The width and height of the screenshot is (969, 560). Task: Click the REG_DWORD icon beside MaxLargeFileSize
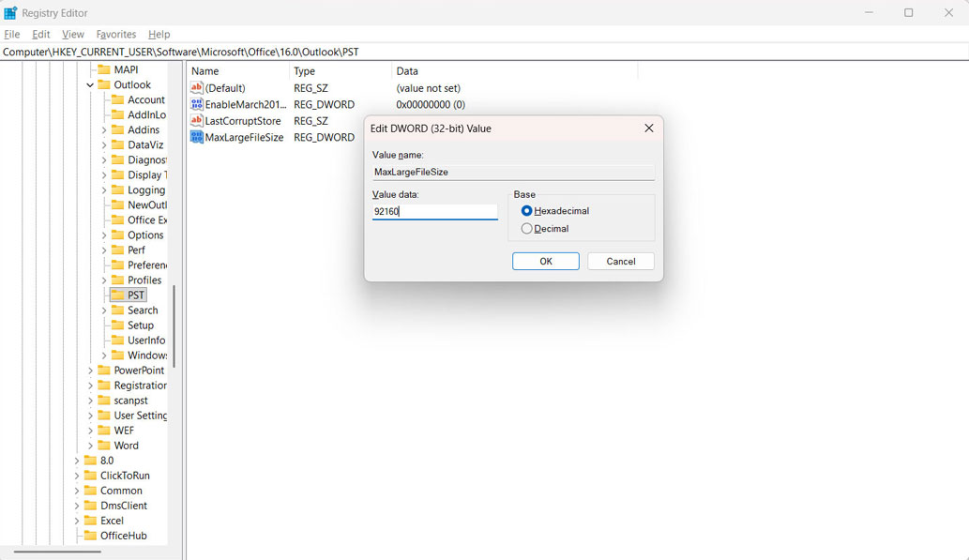[x=194, y=137]
